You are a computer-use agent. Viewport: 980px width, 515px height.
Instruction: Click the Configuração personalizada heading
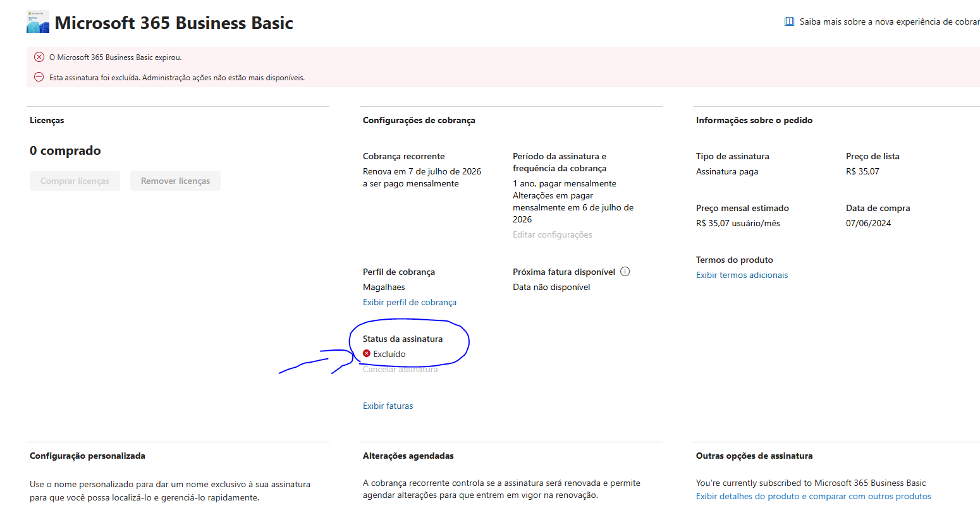tap(87, 456)
